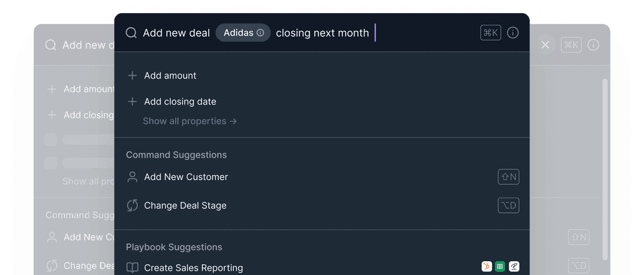Viewport: 644px width, 275px height.
Task: Click the HubSpot integration icon
Action: [486, 267]
